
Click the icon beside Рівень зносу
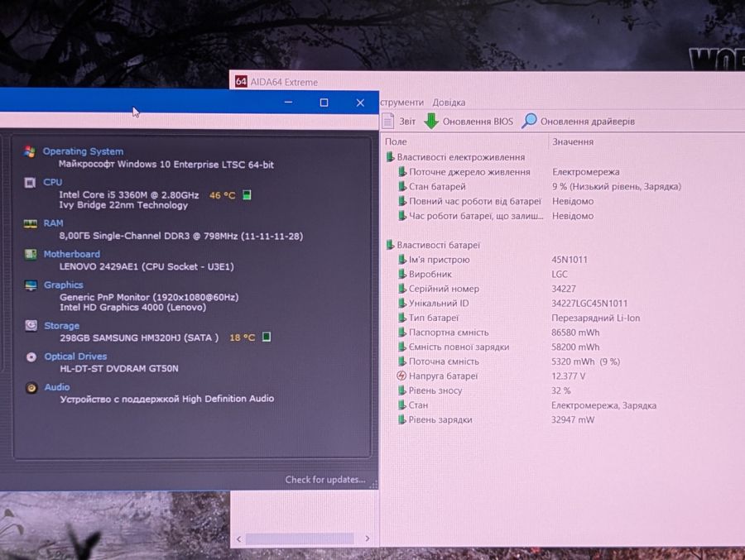[x=402, y=390]
